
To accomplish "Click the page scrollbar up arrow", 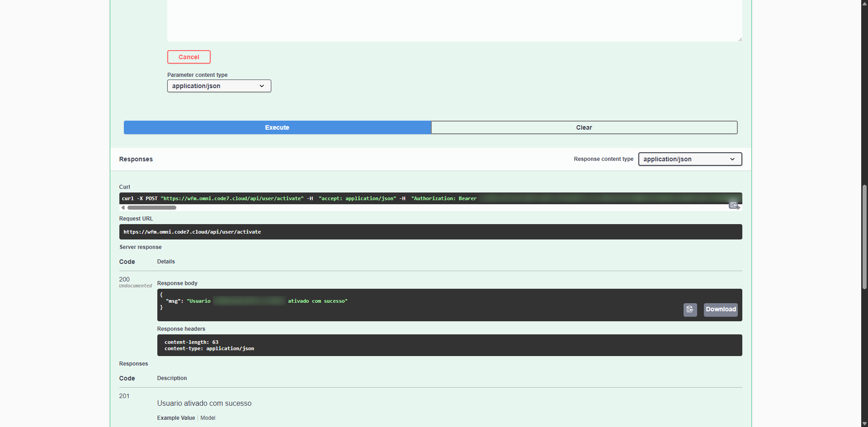I will click(x=864, y=3).
